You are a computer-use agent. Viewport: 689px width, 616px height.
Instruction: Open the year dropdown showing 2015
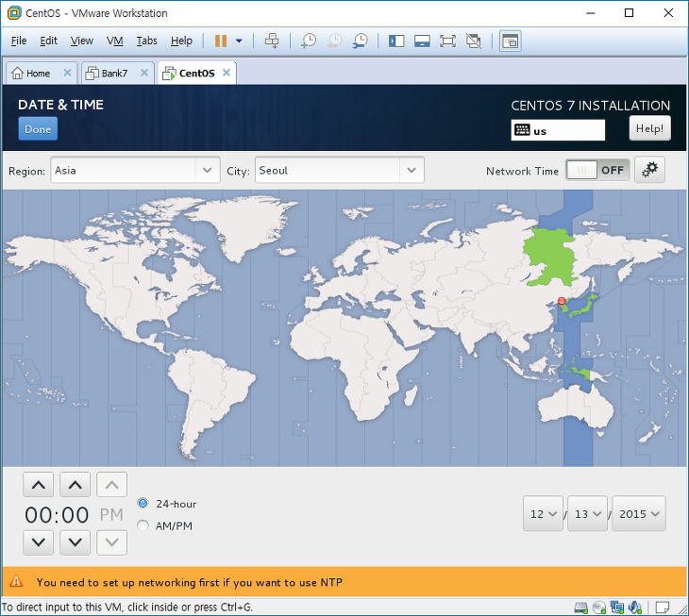coord(639,514)
